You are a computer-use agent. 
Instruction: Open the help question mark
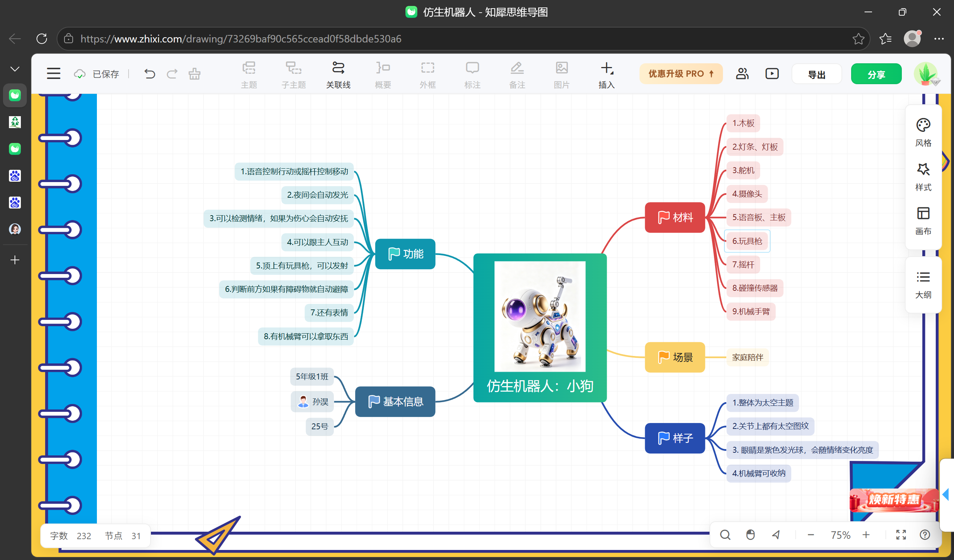(x=925, y=535)
